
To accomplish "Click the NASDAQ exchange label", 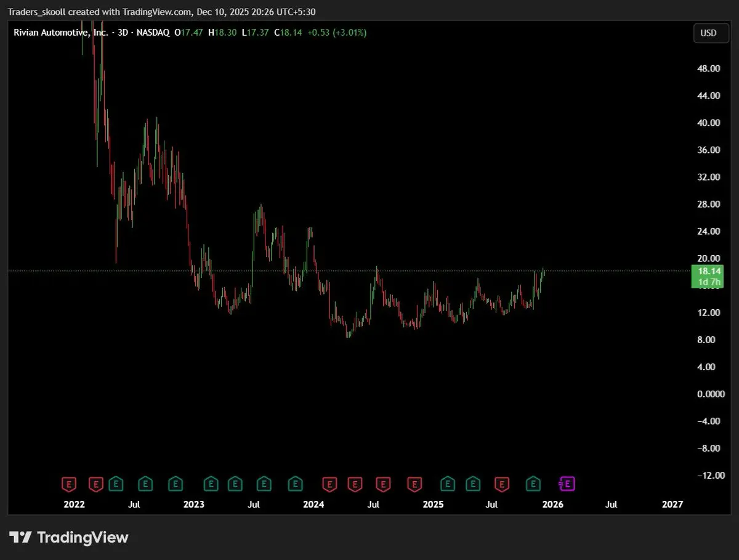I will 152,33.
